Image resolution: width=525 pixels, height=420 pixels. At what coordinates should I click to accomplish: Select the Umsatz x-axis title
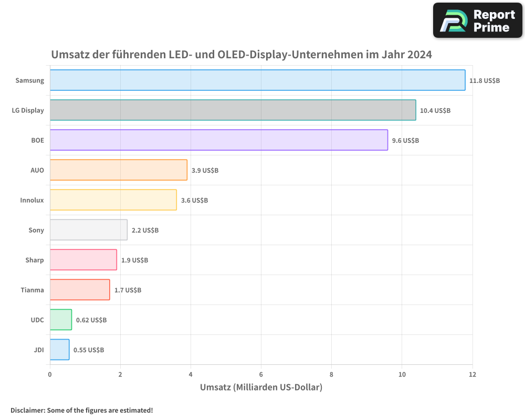tap(261, 387)
